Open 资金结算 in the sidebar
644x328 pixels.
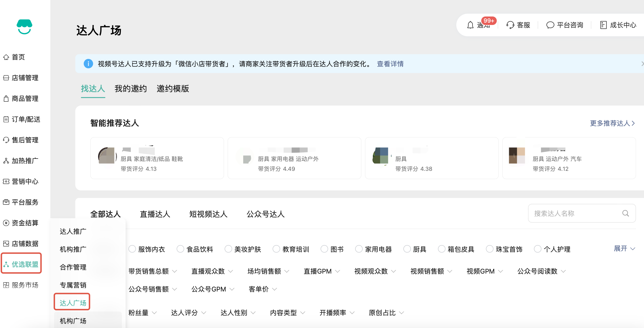click(x=25, y=223)
